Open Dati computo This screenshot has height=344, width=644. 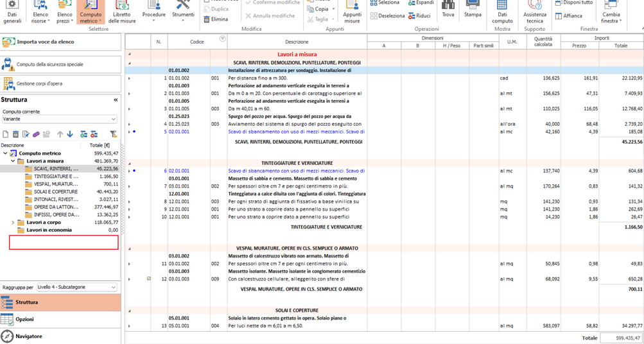point(502,12)
